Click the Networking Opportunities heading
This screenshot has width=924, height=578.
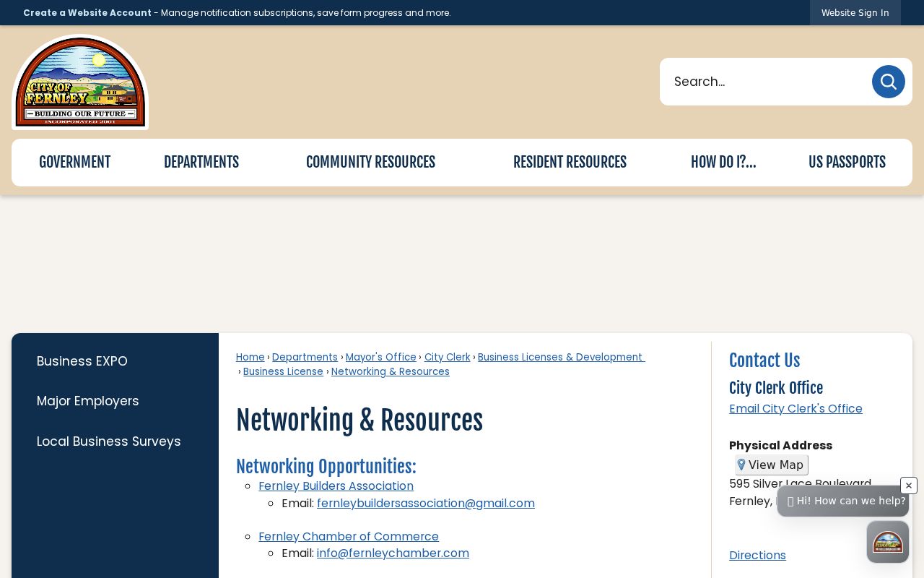pos(326,467)
